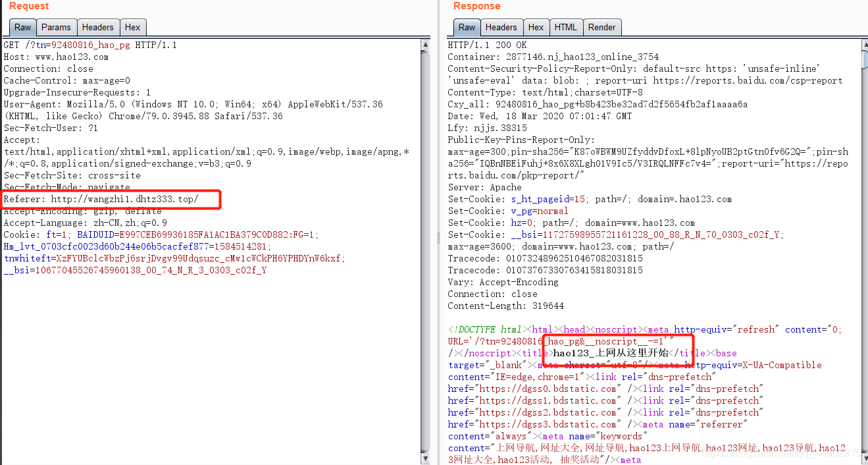The width and height of the screenshot is (868, 465).
Task: Click the Response pane scrollbar thumb
Action: (864, 59)
